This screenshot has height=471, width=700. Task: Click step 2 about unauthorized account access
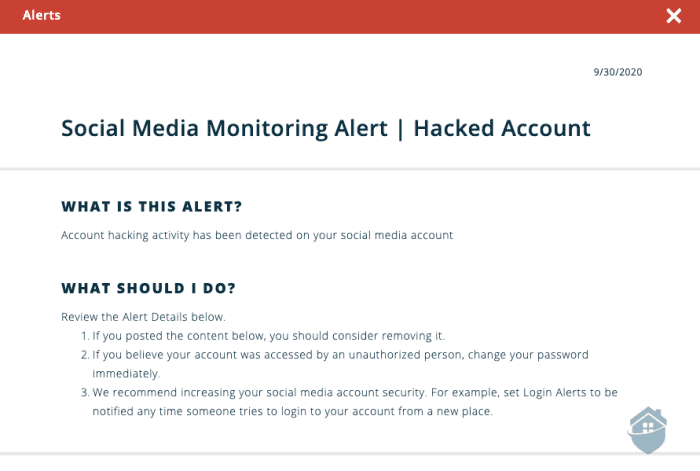click(x=300, y=355)
